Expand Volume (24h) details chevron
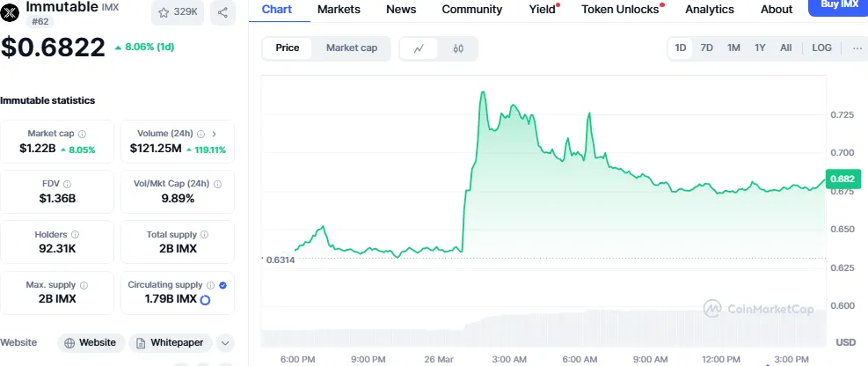 point(215,134)
